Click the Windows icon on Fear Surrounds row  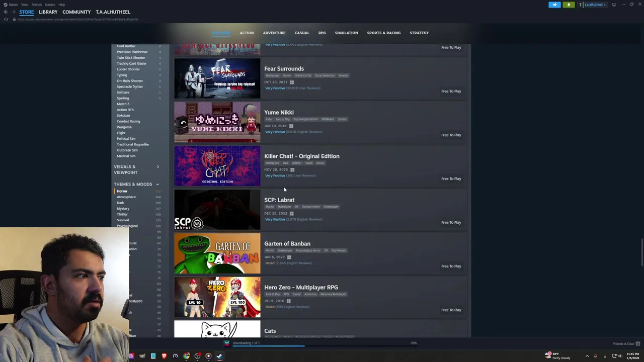pos(291,82)
